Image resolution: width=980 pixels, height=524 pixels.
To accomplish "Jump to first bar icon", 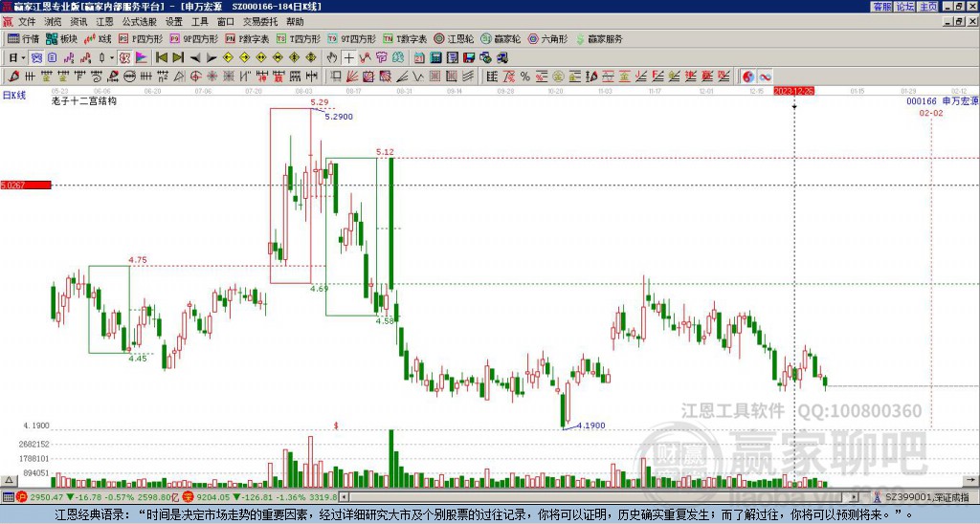I will 161,57.
